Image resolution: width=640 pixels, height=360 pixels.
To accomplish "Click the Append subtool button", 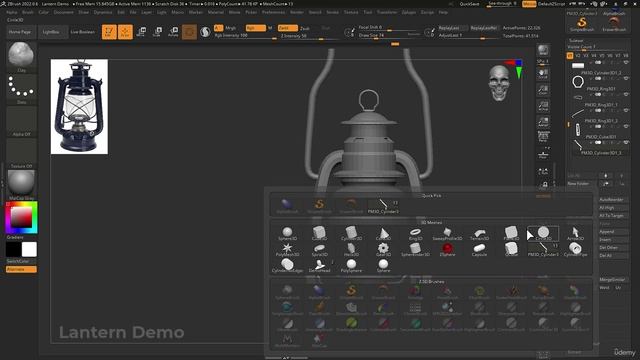I will pos(613,231).
